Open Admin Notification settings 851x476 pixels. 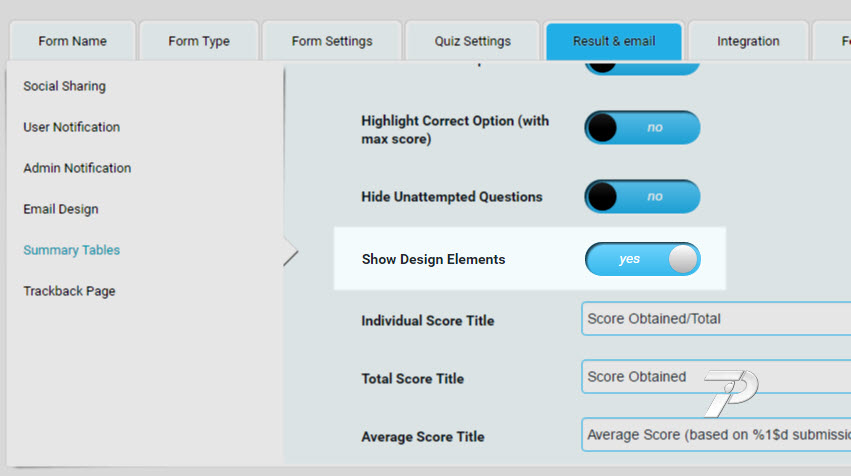[77, 168]
